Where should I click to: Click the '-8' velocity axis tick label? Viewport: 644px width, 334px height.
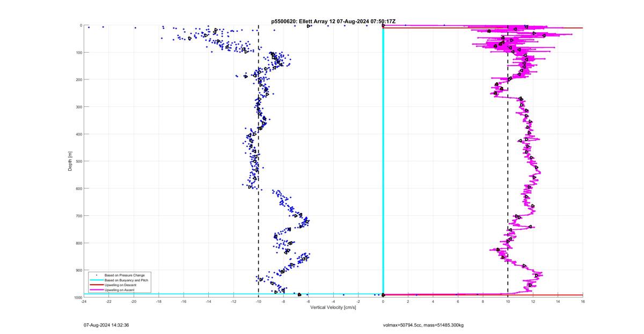(x=283, y=301)
